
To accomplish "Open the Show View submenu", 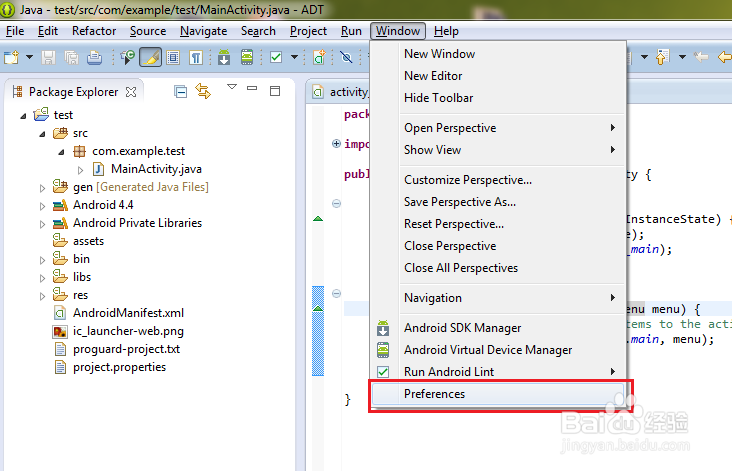I will tap(498, 150).
